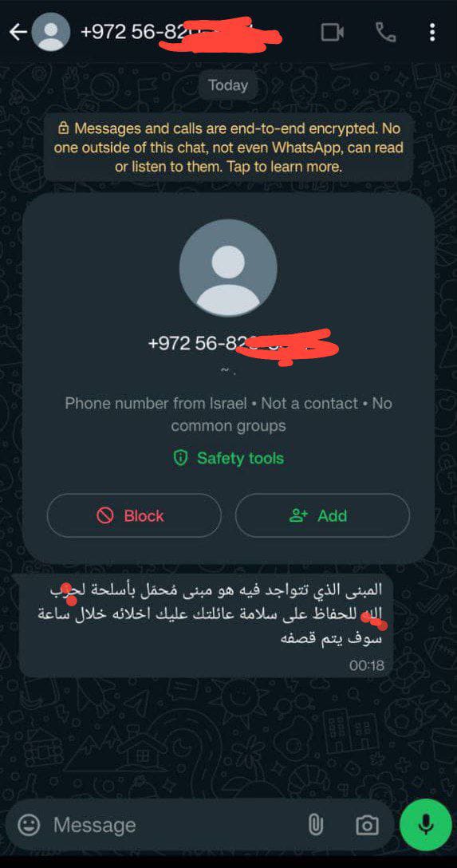Tap the green microphone record button
This screenshot has height=868, width=457.
pos(425,824)
